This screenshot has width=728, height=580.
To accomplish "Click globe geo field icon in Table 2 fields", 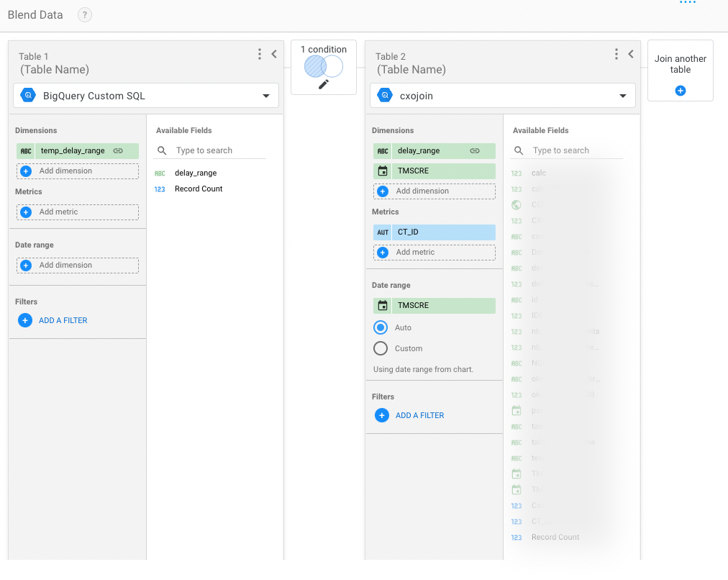I will [x=517, y=205].
